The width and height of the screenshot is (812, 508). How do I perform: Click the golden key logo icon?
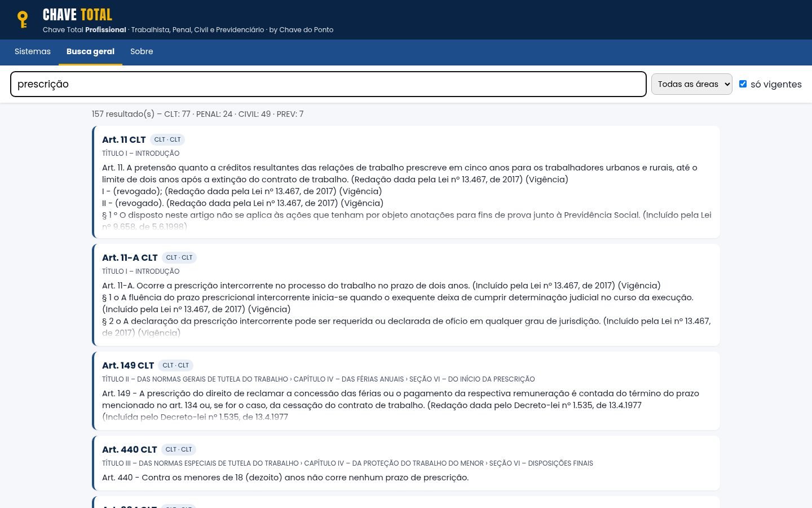point(23,20)
